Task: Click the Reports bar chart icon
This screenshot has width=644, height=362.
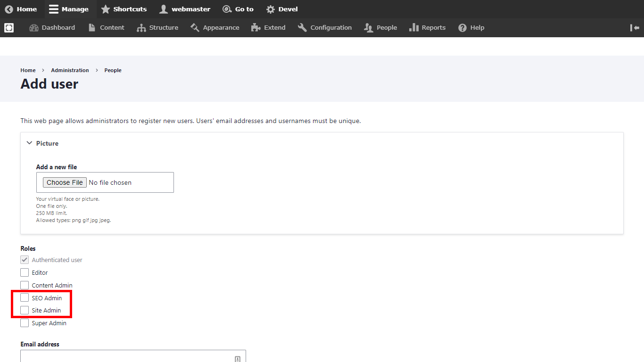Action: coord(414,28)
